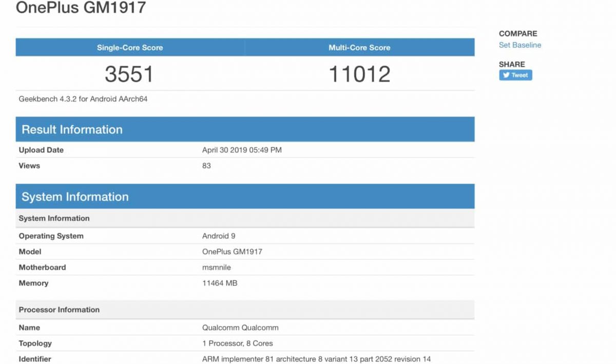
Task: Click the Qualcomm Qualcomm processor name value
Action: pos(240,328)
